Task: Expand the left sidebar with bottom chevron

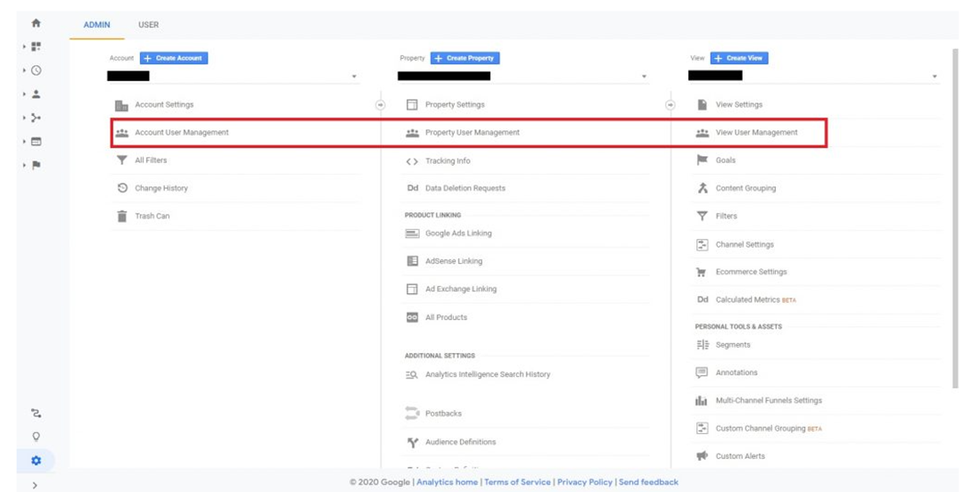Action: pos(36,485)
